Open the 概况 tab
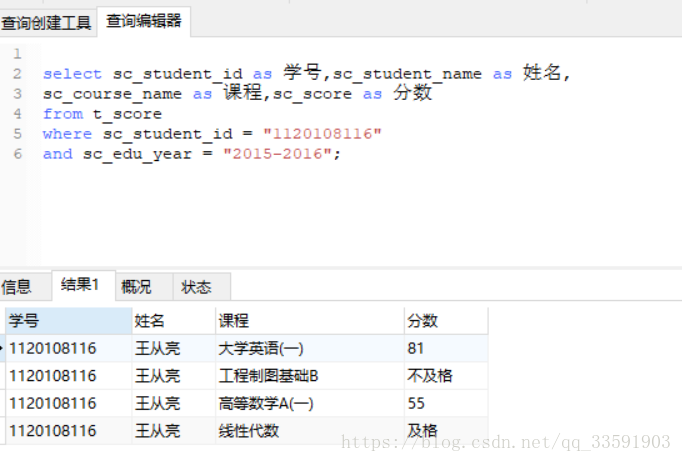 (144, 287)
